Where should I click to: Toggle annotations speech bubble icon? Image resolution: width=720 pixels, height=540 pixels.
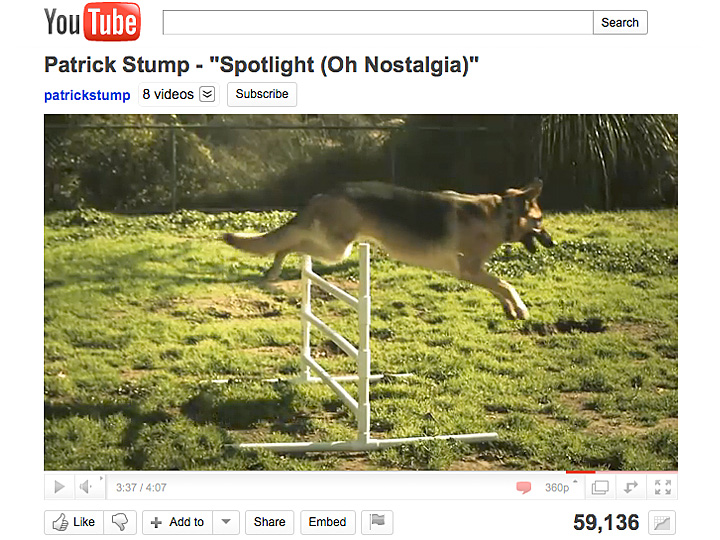click(x=523, y=487)
